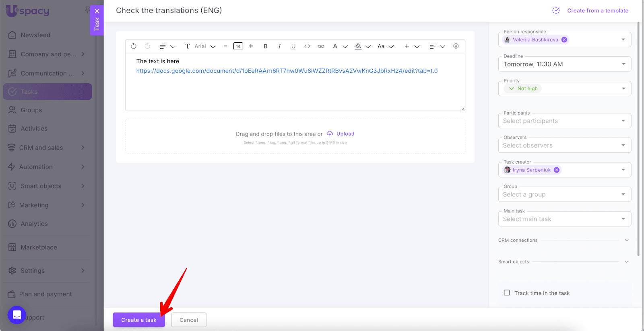Open the Arial font family dropdown
The image size is (644, 331).
[205, 46]
